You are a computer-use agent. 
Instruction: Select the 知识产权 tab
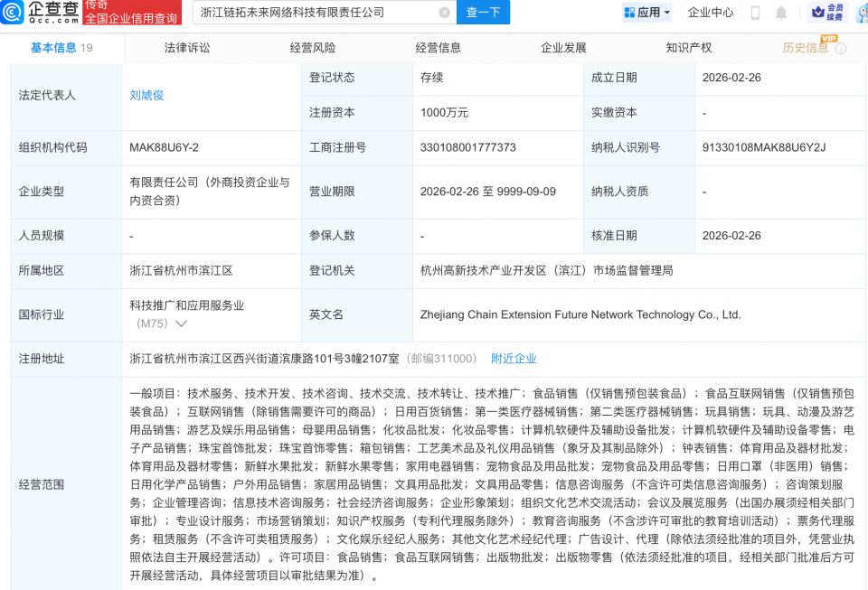tap(689, 48)
